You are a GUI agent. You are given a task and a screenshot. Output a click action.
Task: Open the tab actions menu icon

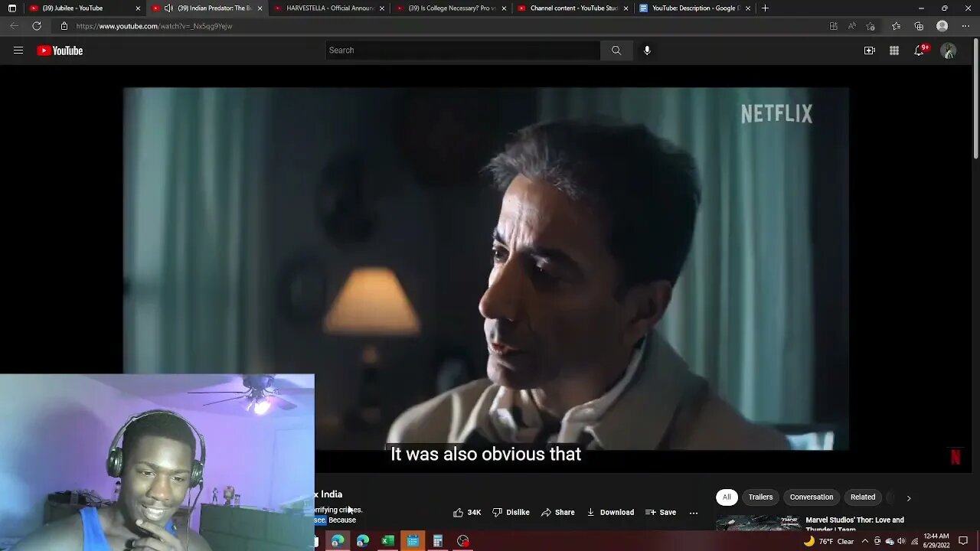[x=11, y=8]
